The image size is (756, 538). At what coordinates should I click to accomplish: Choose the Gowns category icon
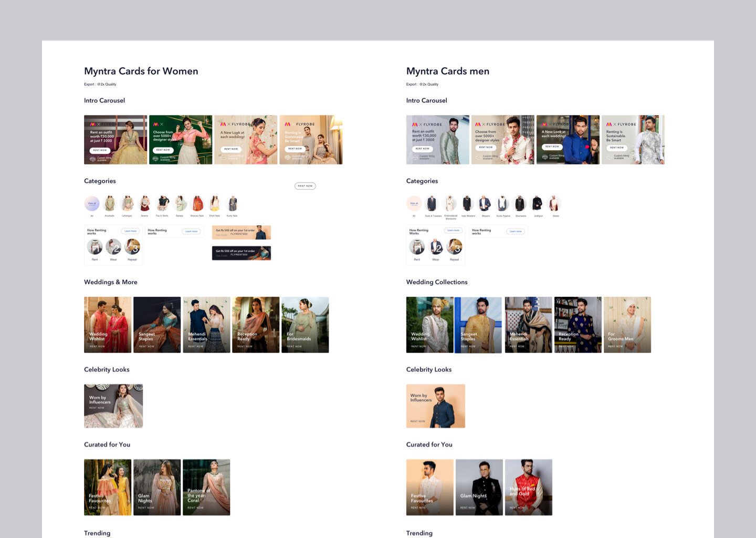[x=144, y=203]
